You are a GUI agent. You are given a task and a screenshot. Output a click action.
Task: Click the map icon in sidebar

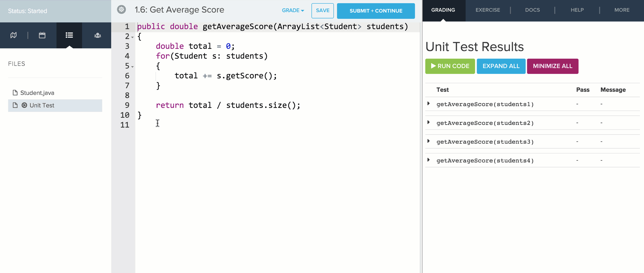coord(13,35)
